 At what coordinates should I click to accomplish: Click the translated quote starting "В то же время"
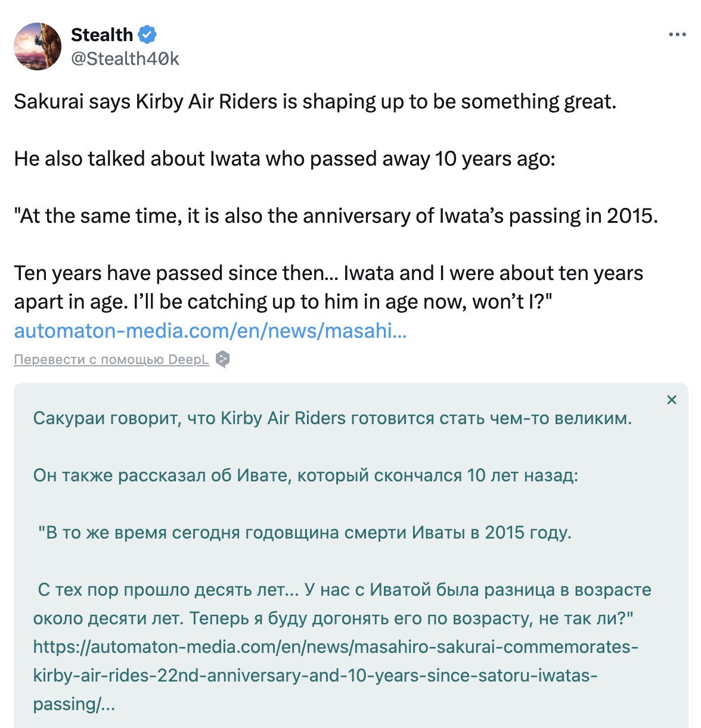pos(304,533)
